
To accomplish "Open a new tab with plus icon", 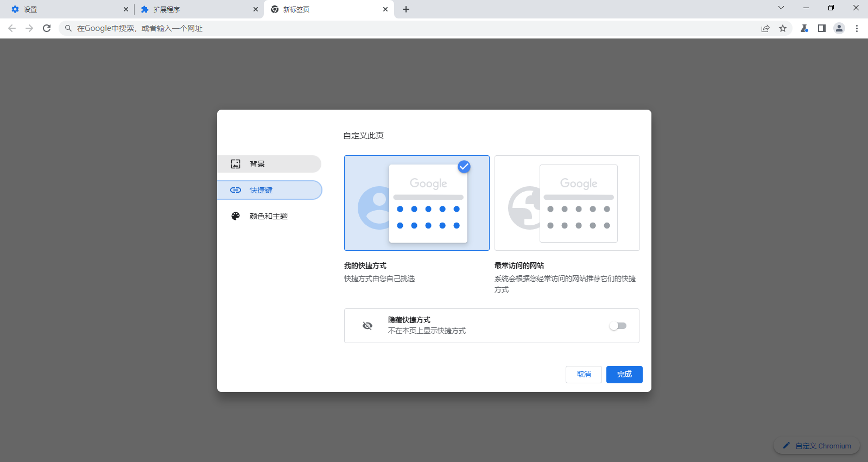I will 406,9.
